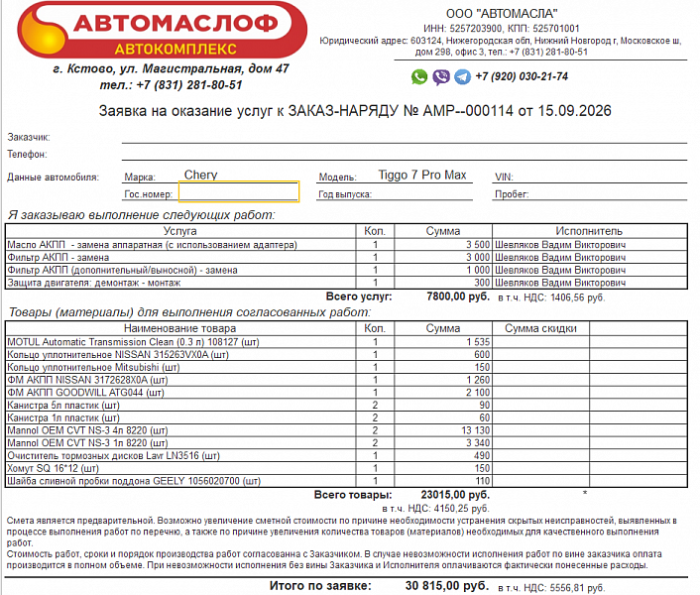The width and height of the screenshot is (700, 595).
Task: Click the ИНН: 5257203900 line
Action: (502, 29)
